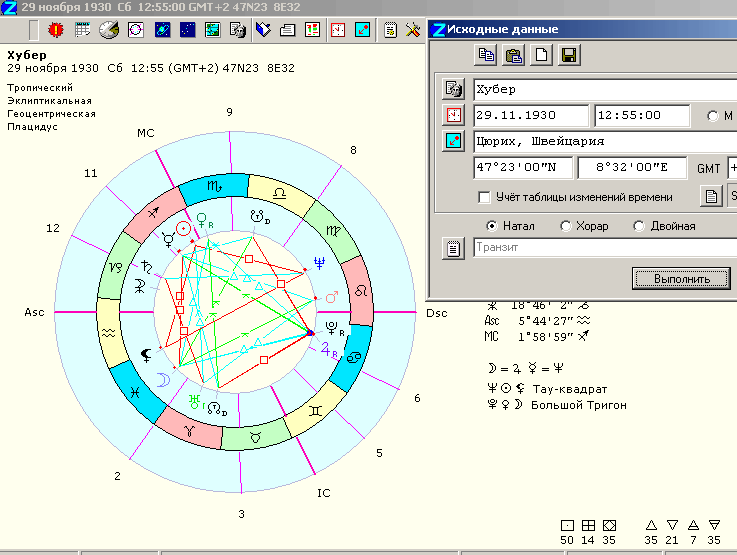Viewport: 737px width, 555px height.
Task: Click the triangle icon above 7
Action: 693,525
